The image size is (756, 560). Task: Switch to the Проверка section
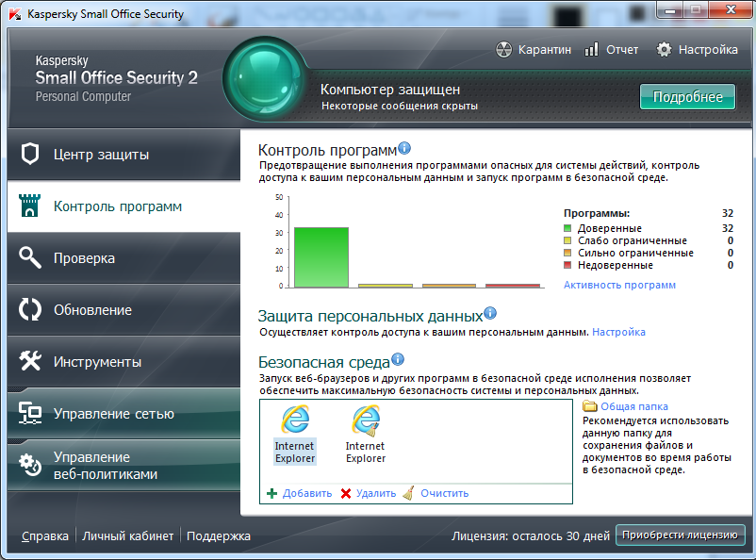coord(123,258)
